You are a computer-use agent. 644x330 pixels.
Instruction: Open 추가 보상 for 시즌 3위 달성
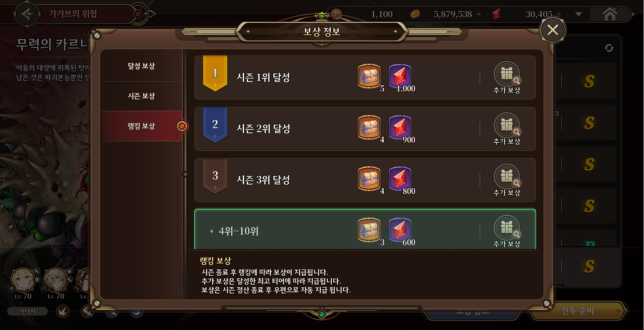pos(507,180)
